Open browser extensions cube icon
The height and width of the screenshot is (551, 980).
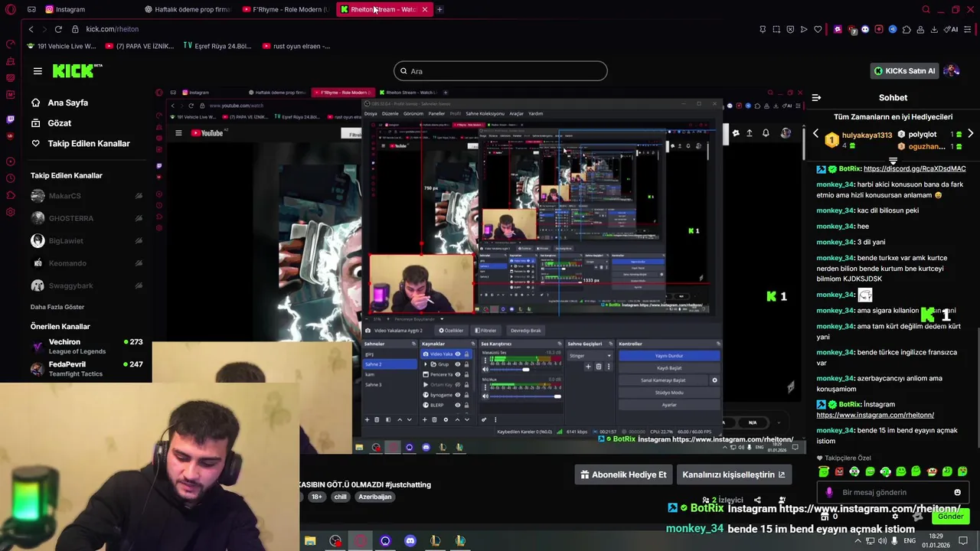(906, 29)
